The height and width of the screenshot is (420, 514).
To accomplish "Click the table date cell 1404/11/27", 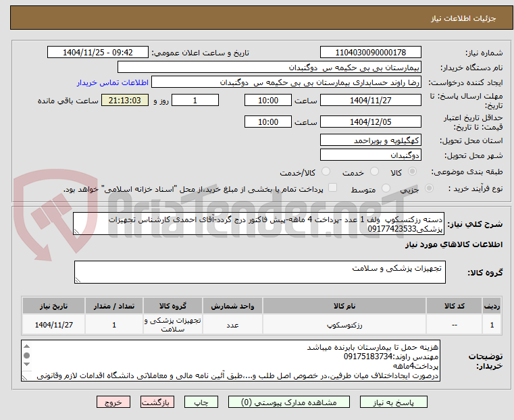I will point(54,325).
